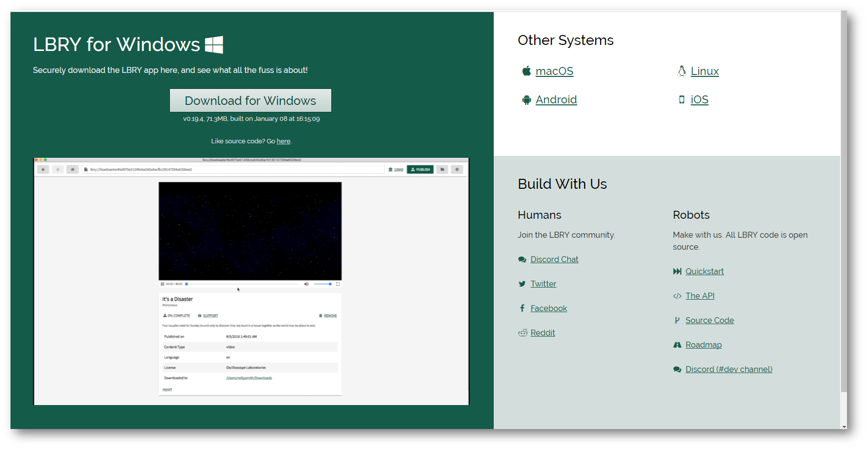This screenshot has height=450, width=868.
Task: Adjust the blue volume slider
Action: [x=323, y=284]
